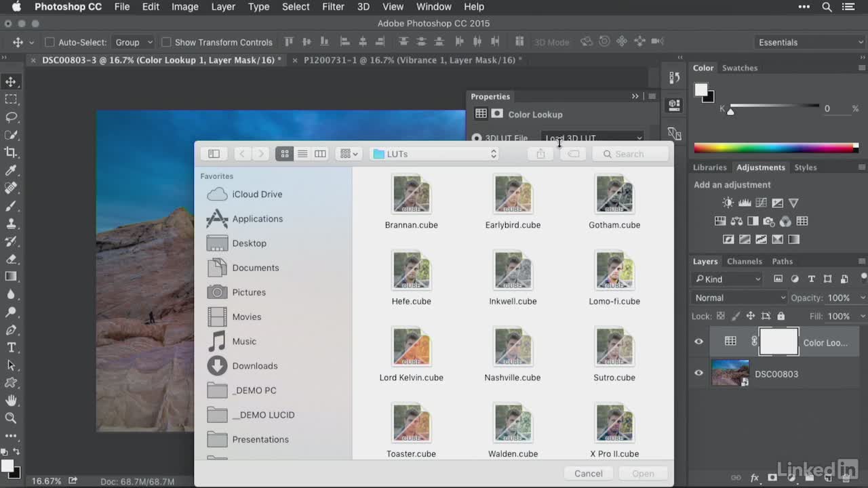868x488 pixels.
Task: Click the K color slider track
Action: pyautogui.click(x=774, y=106)
